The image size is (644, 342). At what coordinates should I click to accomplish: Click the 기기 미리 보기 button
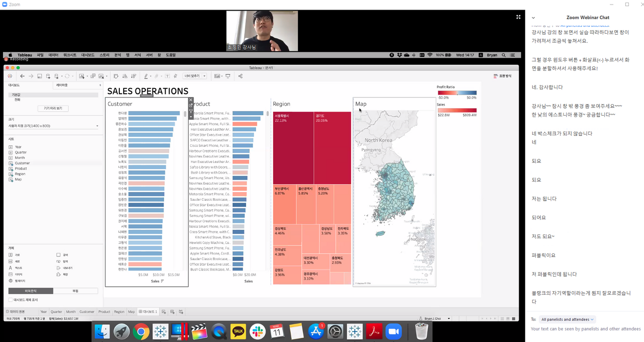coord(53,108)
